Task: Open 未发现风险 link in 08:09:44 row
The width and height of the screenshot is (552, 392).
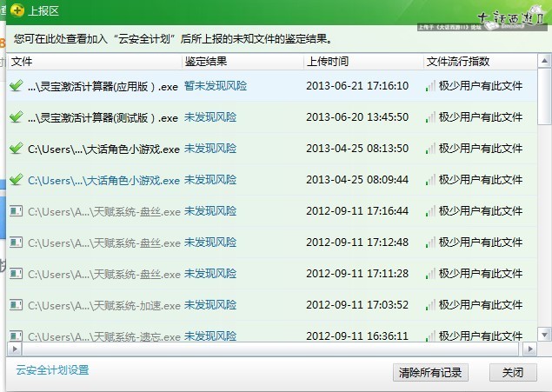Action: point(210,180)
